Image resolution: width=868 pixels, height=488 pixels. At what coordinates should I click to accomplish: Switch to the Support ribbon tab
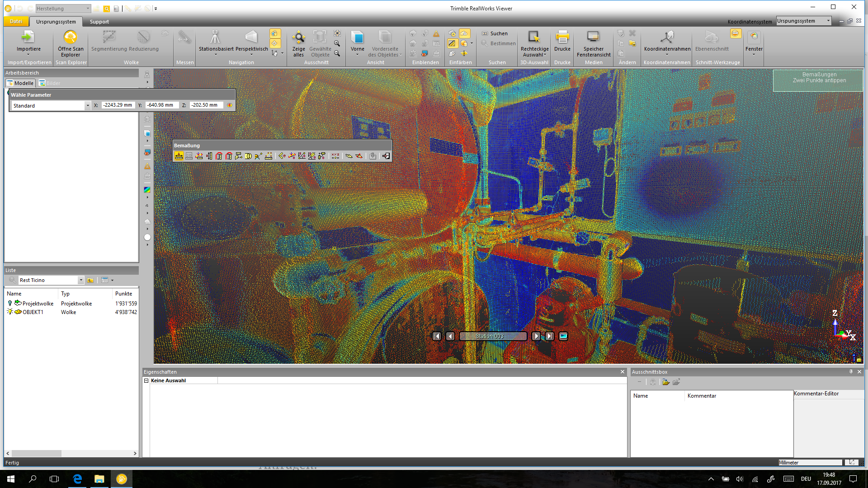pos(99,22)
